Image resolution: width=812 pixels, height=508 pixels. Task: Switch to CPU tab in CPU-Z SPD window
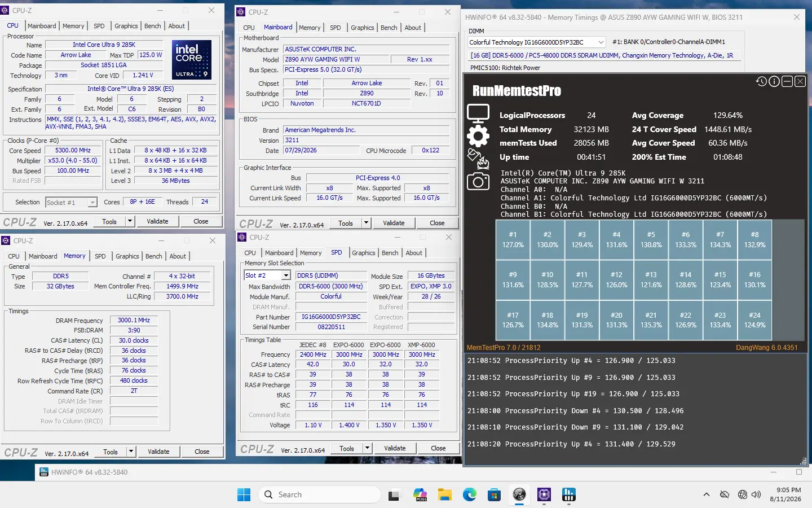[x=250, y=253]
